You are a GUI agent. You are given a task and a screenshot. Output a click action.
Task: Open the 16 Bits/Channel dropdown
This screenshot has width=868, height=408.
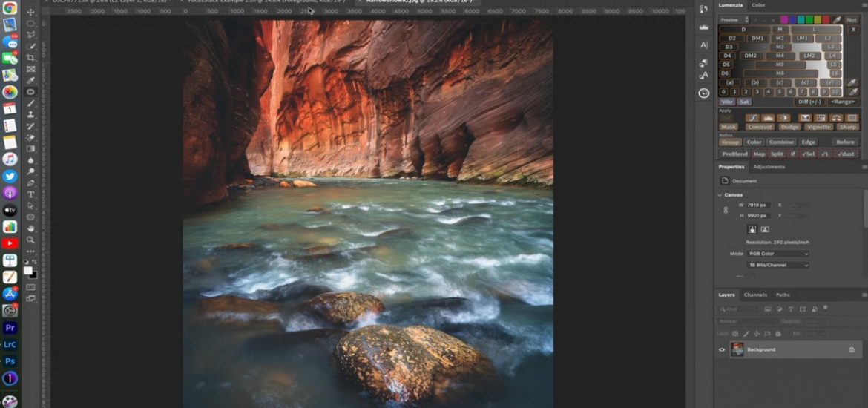(778, 265)
